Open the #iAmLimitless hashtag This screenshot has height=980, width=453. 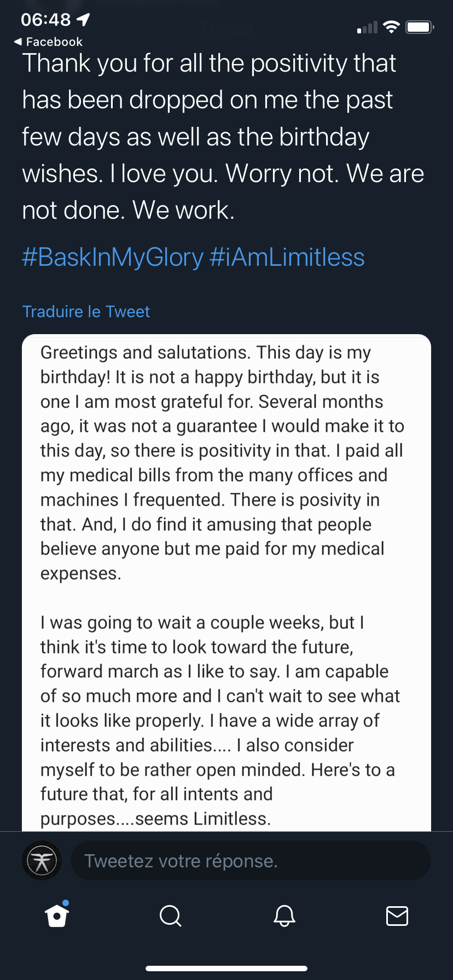tap(287, 257)
